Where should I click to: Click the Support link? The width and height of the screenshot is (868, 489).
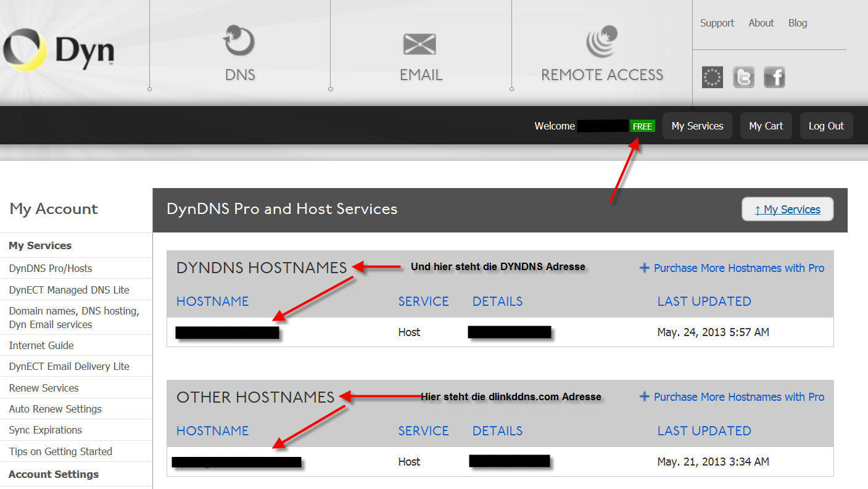point(717,23)
